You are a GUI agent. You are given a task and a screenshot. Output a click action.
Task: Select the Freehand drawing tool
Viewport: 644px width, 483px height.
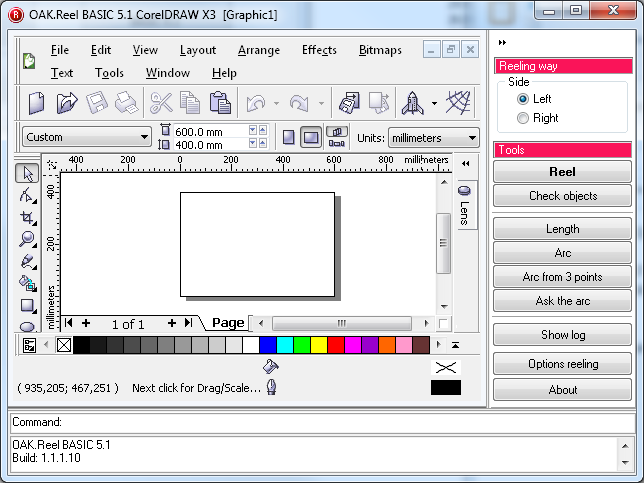(x=27, y=261)
